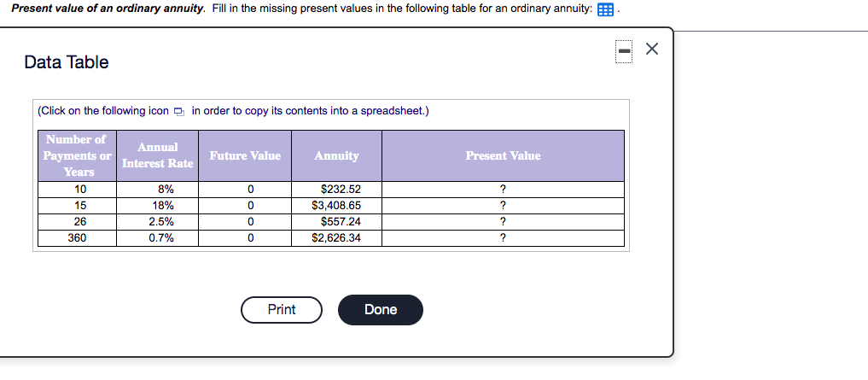
Task: Click the Data Table dialog title
Action: click(67, 62)
